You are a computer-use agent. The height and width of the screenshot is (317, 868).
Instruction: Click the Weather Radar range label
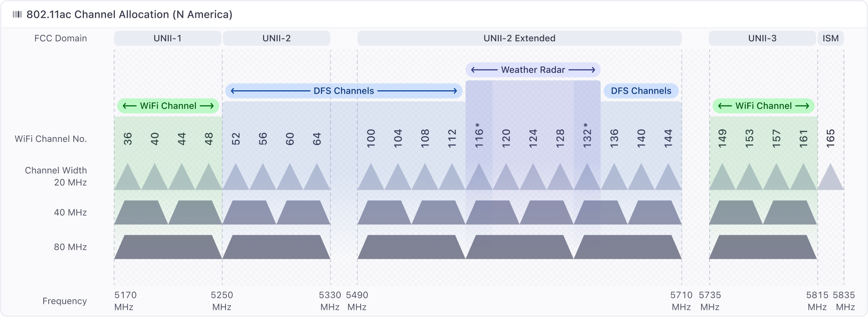click(x=533, y=70)
